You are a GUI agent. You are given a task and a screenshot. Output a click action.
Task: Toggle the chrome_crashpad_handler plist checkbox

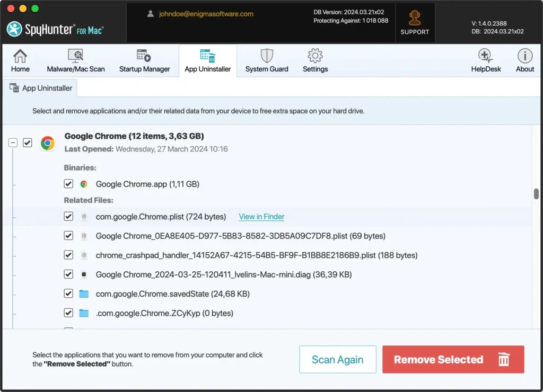68,255
